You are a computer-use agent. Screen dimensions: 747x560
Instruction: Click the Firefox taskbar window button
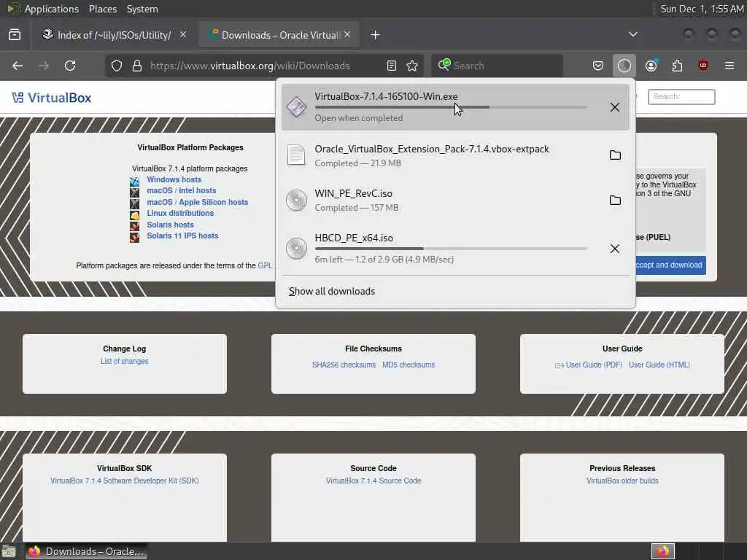[x=86, y=551]
